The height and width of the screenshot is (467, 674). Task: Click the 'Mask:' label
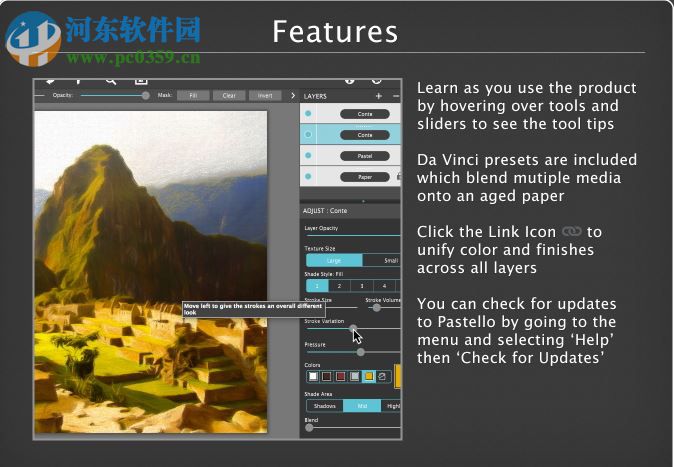[x=165, y=95]
